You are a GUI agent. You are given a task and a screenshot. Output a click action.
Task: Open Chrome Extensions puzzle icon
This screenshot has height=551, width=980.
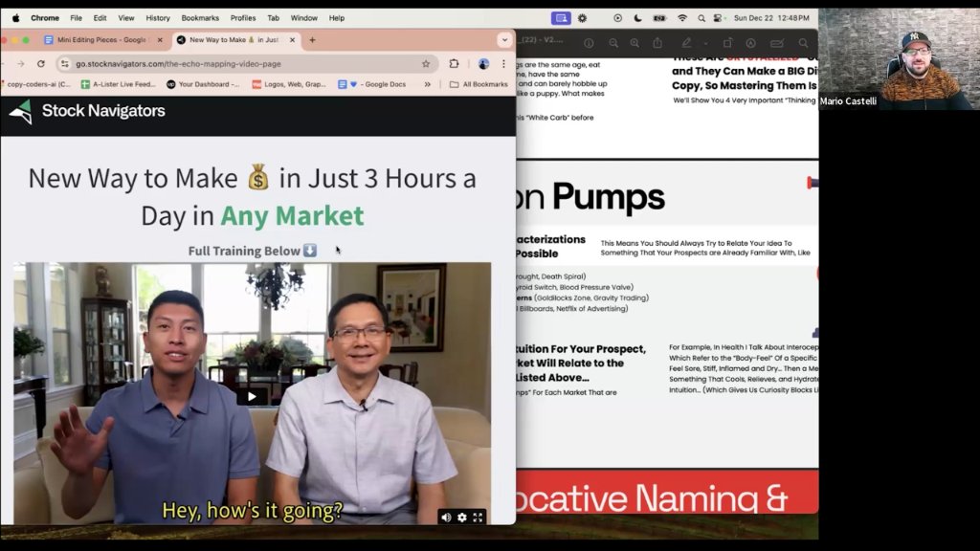[x=454, y=64]
